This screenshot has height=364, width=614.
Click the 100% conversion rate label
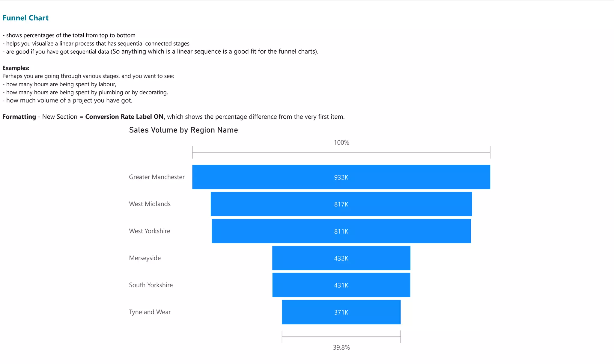click(341, 143)
